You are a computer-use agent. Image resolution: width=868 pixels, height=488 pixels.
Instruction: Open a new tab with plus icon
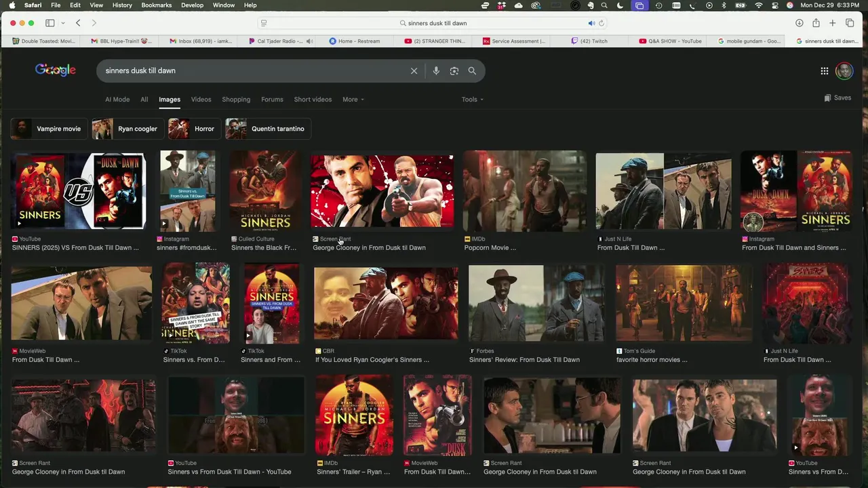pyautogui.click(x=833, y=23)
